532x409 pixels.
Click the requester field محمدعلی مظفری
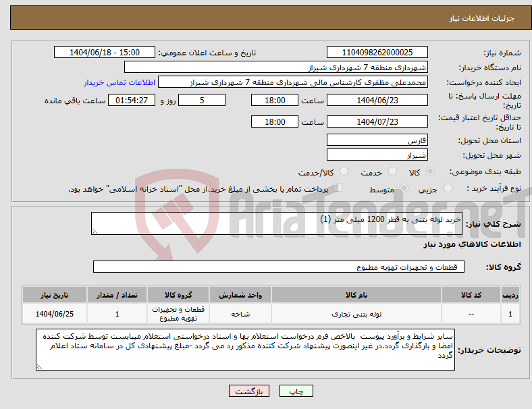click(x=293, y=82)
